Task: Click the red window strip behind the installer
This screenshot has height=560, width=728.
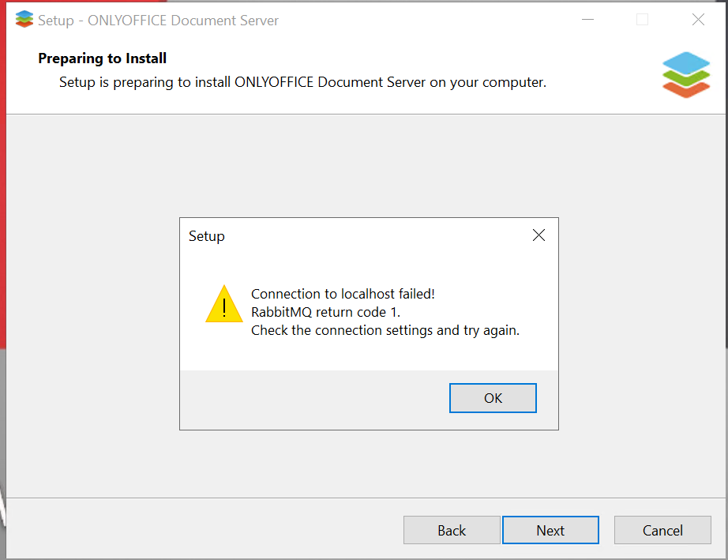Action: click(x=2, y=197)
